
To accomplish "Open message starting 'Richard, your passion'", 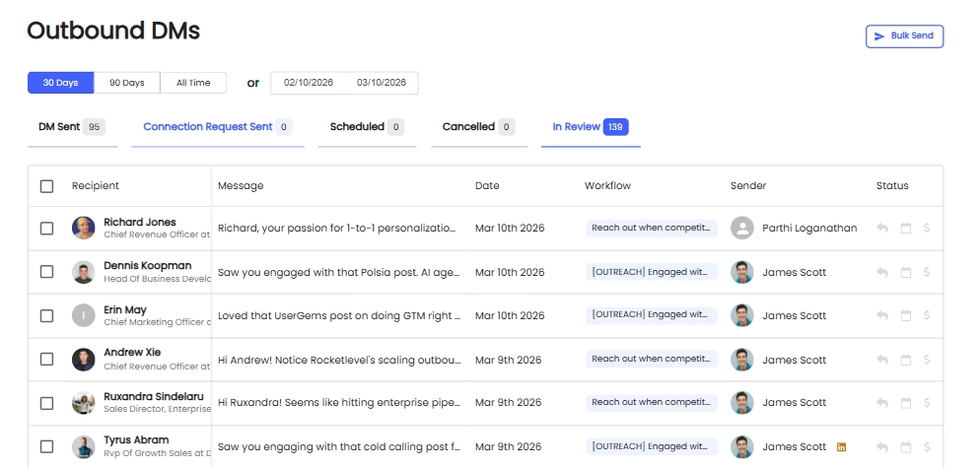I will coord(337,228).
